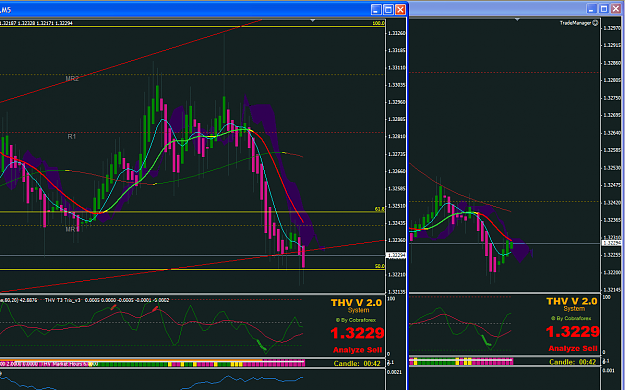Click the chart shift triangle in M5 chart
The width and height of the screenshot is (625, 390).
click(x=312, y=20)
